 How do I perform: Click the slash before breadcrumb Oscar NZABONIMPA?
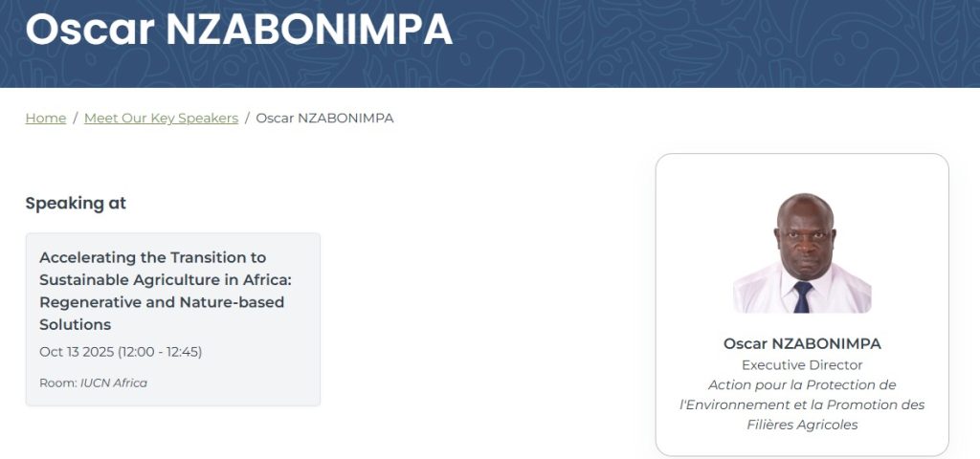[x=247, y=118]
